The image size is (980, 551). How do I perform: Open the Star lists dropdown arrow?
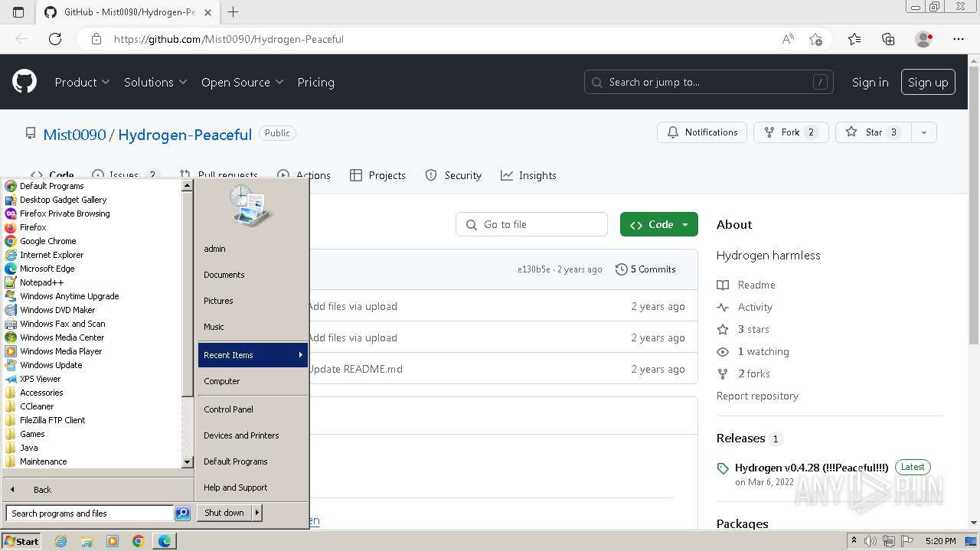point(924,132)
